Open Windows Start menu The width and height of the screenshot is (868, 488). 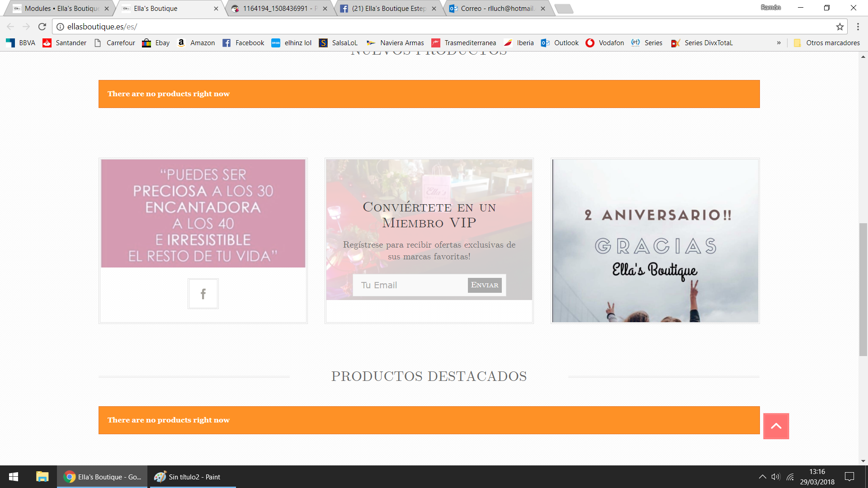[x=14, y=477]
